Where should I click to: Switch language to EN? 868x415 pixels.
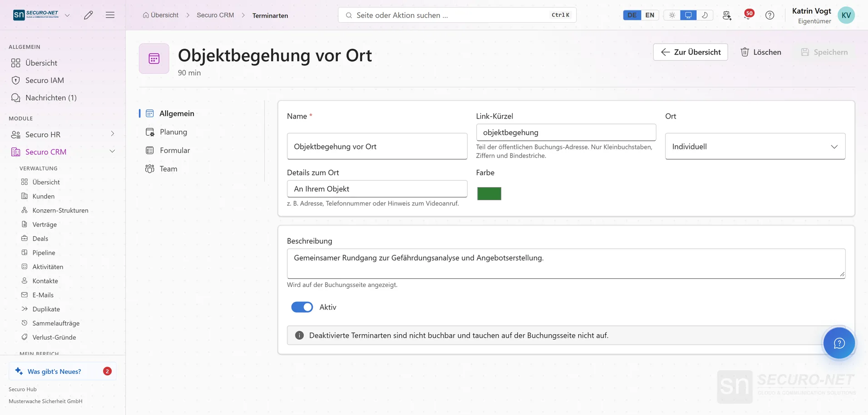650,15
